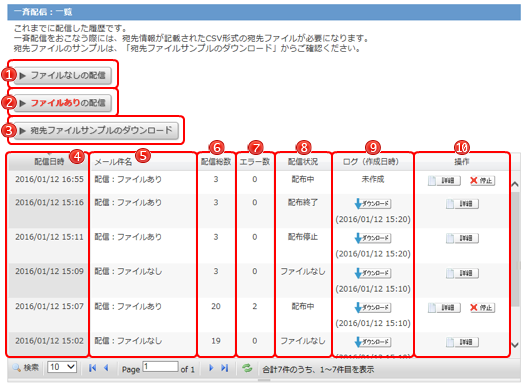Go to the previous page arrow
The height and width of the screenshot is (385, 531).
tap(106, 368)
